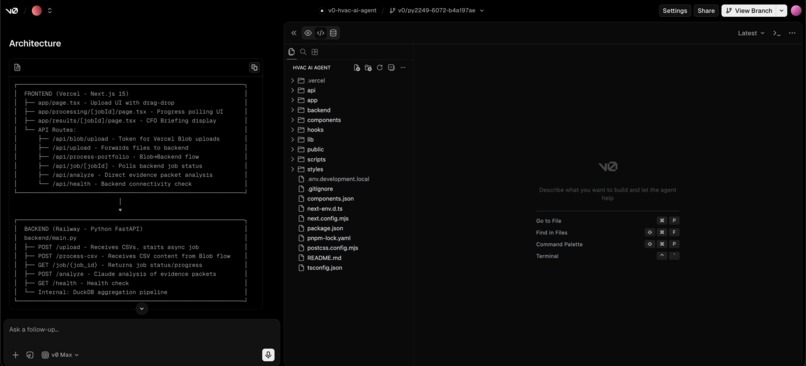Open the terminal console icon
The height and width of the screenshot is (366, 806).
point(777,33)
